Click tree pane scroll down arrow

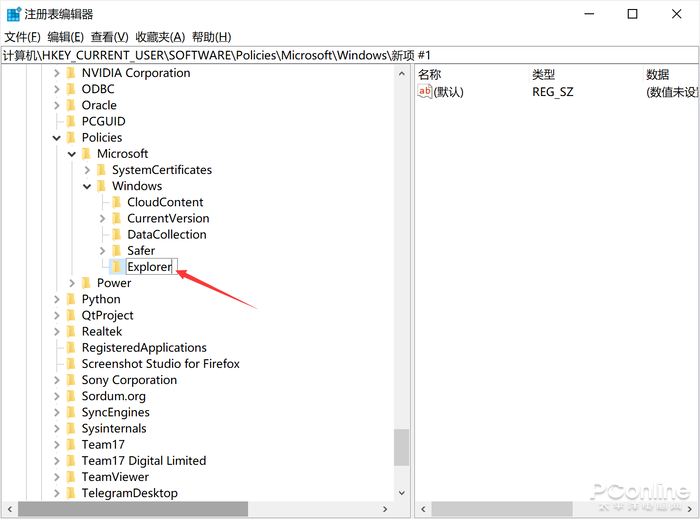tap(401, 493)
